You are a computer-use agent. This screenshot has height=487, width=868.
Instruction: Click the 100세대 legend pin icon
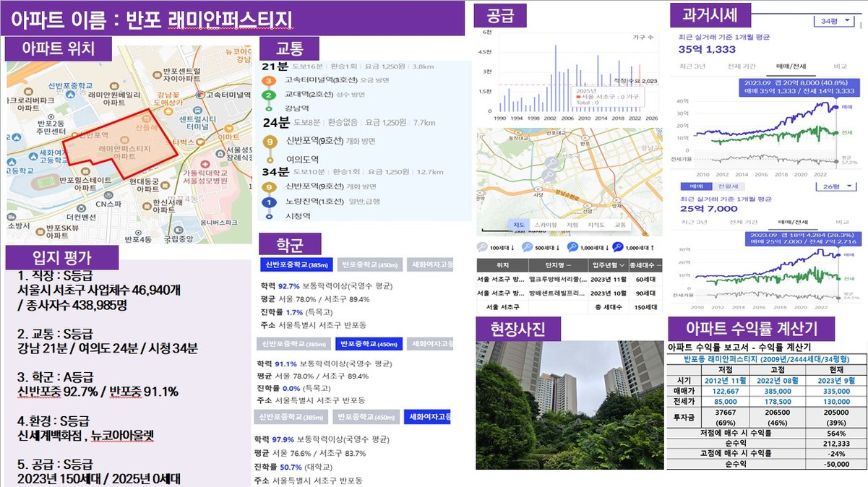click(484, 246)
